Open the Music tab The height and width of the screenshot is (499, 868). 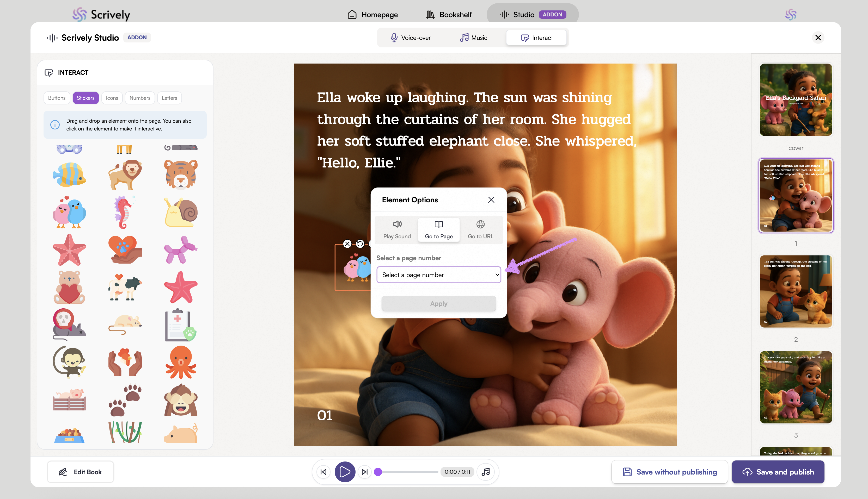pos(474,38)
